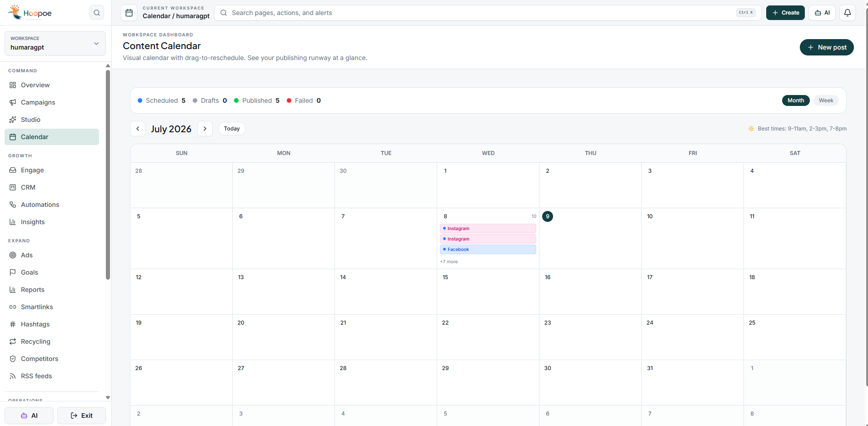Click the July 2026 month title
868x426 pixels.
click(171, 129)
